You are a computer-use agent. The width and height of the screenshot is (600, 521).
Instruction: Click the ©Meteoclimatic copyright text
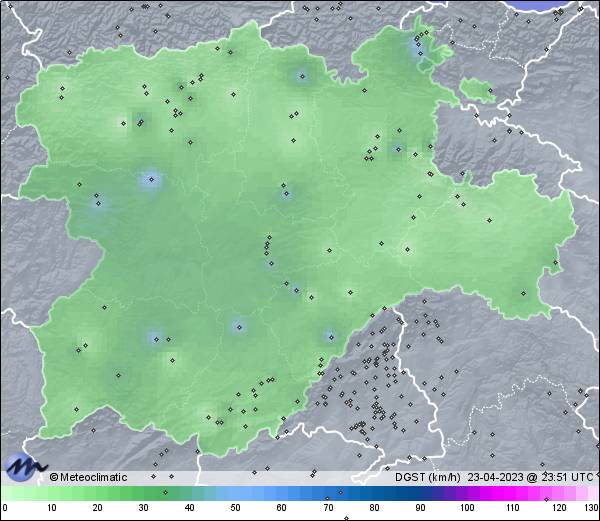(88, 477)
